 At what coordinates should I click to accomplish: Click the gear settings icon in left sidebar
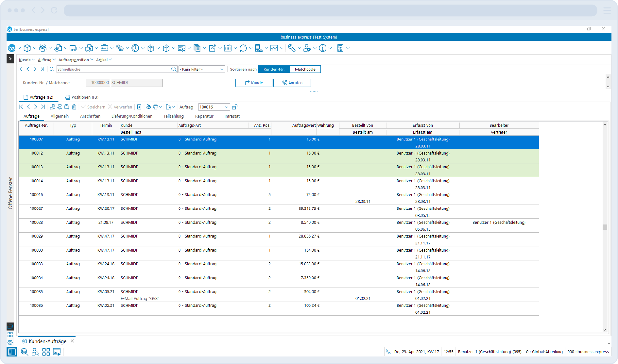[x=10, y=342]
